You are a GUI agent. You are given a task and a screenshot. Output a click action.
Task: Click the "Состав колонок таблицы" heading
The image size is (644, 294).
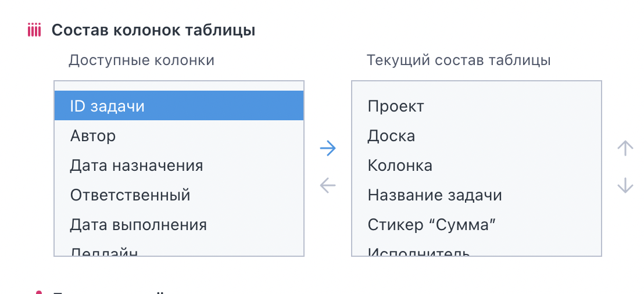[x=153, y=31]
